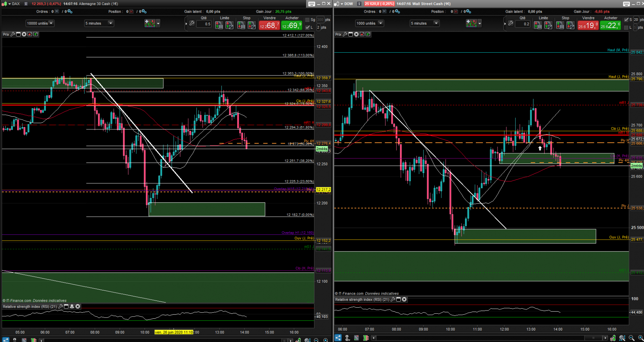Viewport: 644px width, 342px height.
Task: Expand DAX order panel arrow
Action: (x=186, y=24)
